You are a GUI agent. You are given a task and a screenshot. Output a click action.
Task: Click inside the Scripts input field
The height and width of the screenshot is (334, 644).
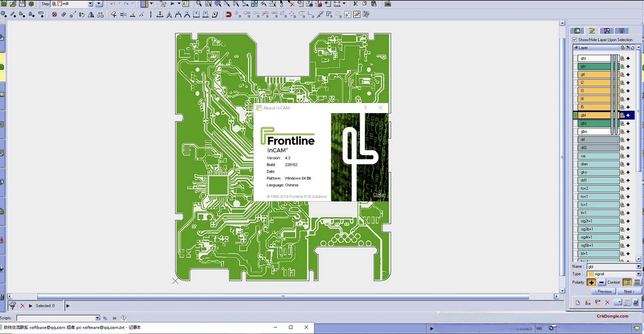point(55,317)
